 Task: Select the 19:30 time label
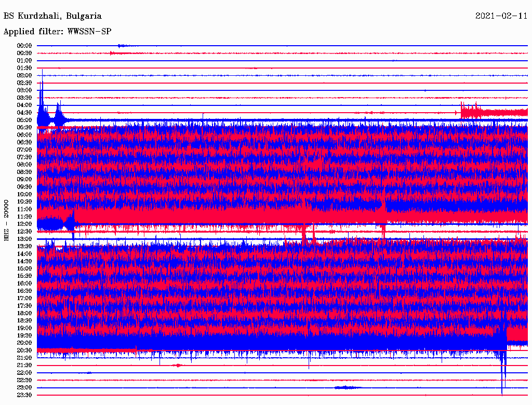tap(24, 335)
